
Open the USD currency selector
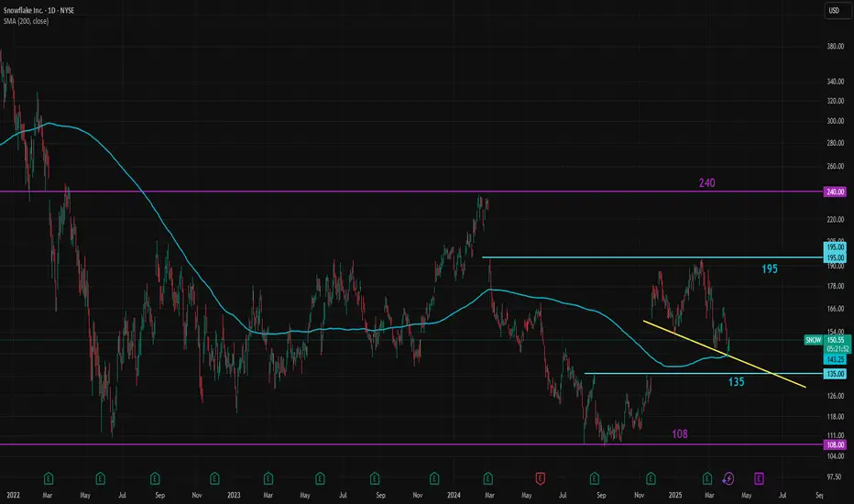[837, 10]
